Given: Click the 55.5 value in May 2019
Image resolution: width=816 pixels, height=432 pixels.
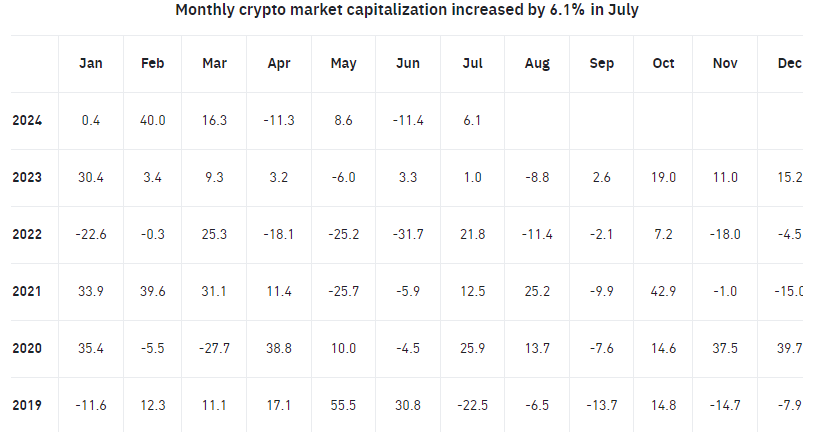Looking at the screenshot, I should 344,405.
